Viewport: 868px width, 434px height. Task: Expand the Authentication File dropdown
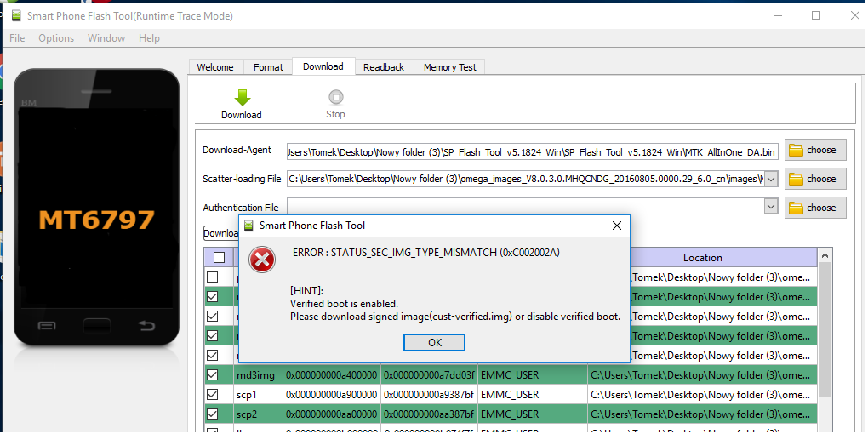coord(771,207)
